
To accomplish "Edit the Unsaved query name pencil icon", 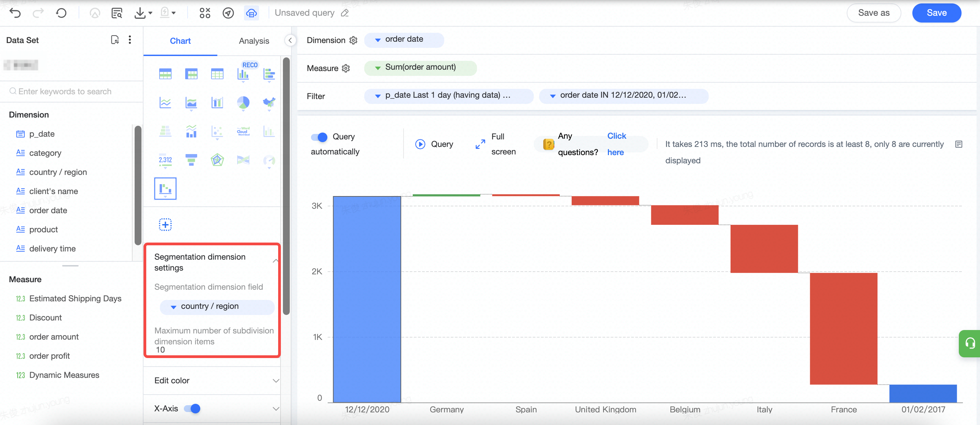I will (345, 13).
